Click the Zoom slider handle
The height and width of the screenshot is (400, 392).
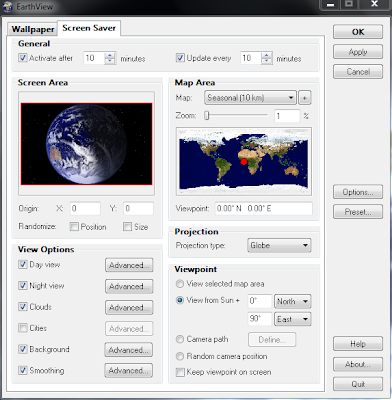pyautogui.click(x=207, y=116)
